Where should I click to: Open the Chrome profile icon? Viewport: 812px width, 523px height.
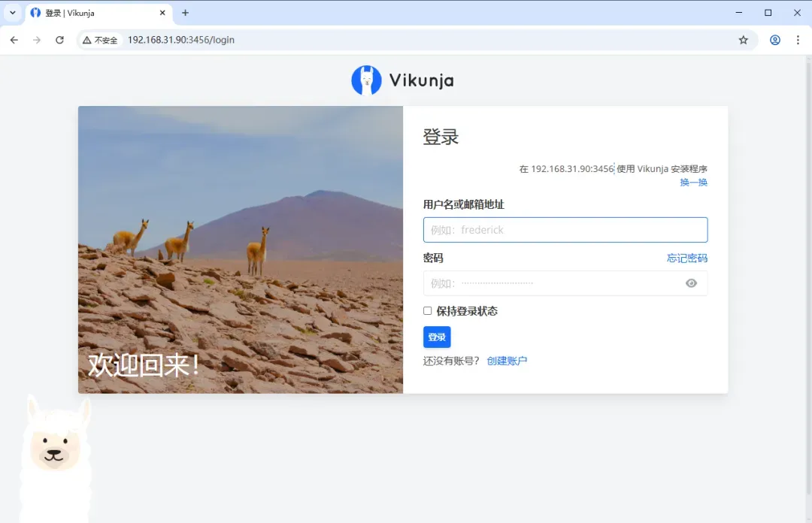tap(774, 40)
